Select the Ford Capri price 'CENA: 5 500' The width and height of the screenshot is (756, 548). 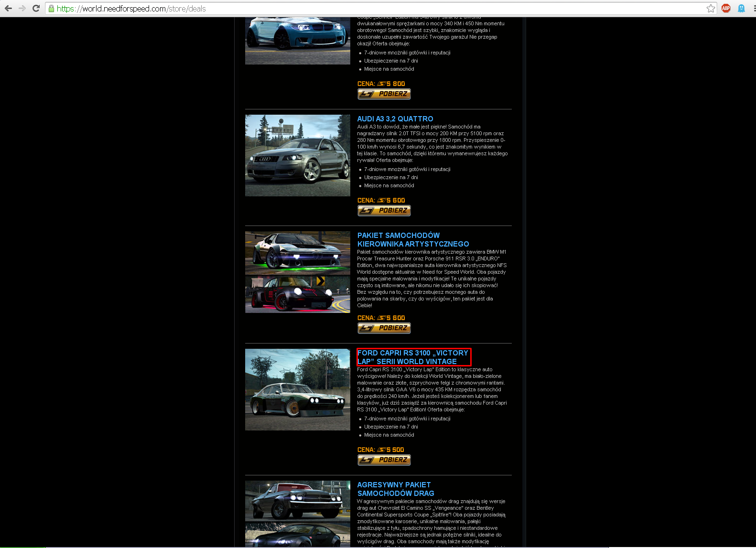coord(381,450)
